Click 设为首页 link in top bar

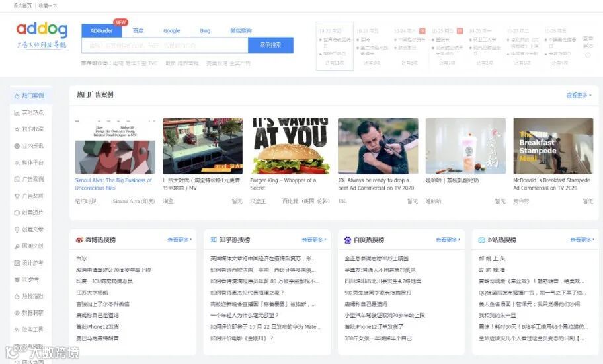(x=22, y=5)
